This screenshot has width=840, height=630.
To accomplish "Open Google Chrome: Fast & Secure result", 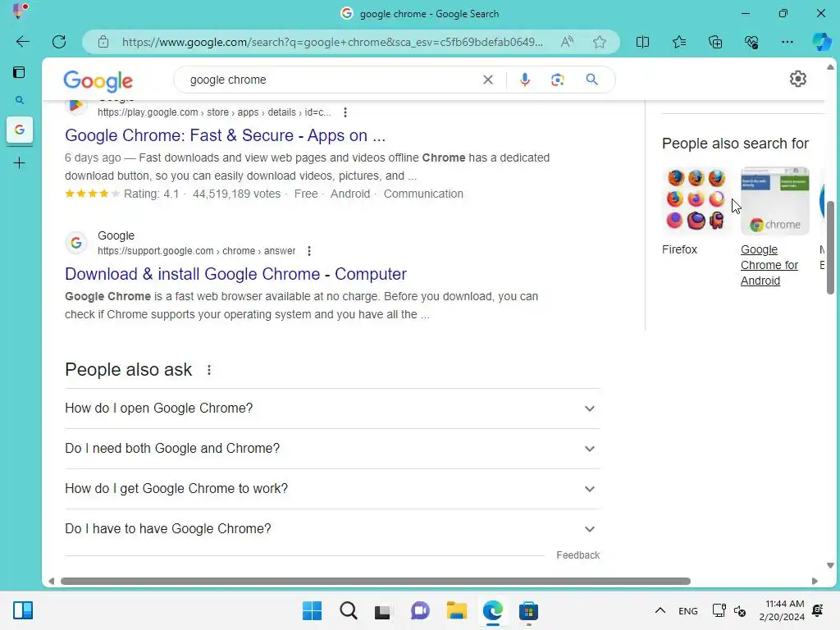I will click(x=225, y=135).
